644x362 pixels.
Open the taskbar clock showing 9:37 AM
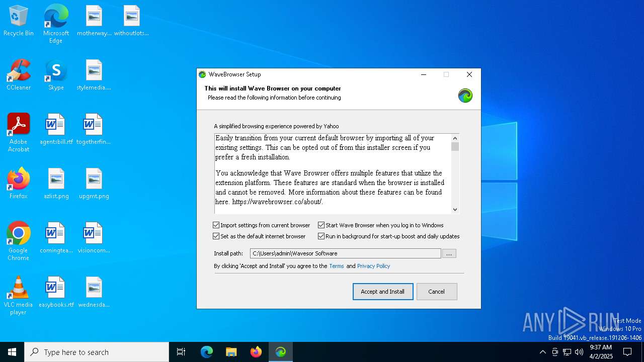601,352
